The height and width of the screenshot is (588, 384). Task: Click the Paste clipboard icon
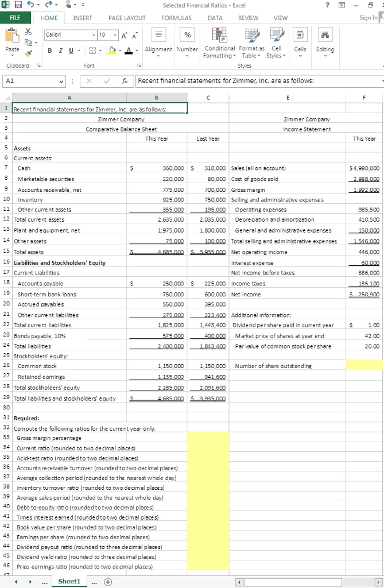(12, 36)
